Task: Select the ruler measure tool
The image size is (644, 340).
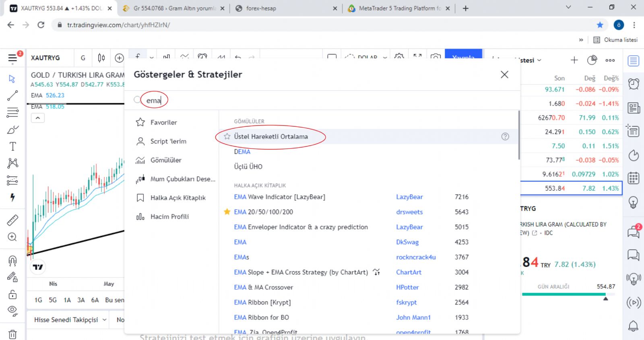Action: 12,220
